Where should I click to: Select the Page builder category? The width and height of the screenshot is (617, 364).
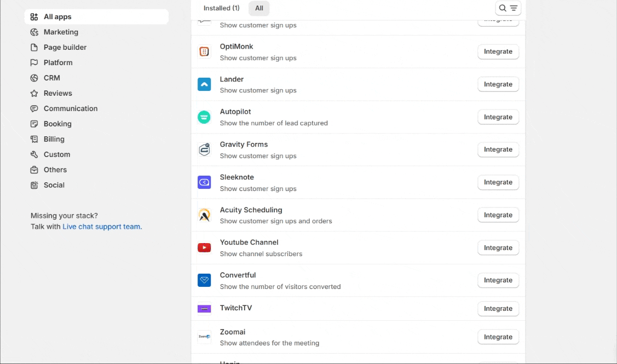65,48
